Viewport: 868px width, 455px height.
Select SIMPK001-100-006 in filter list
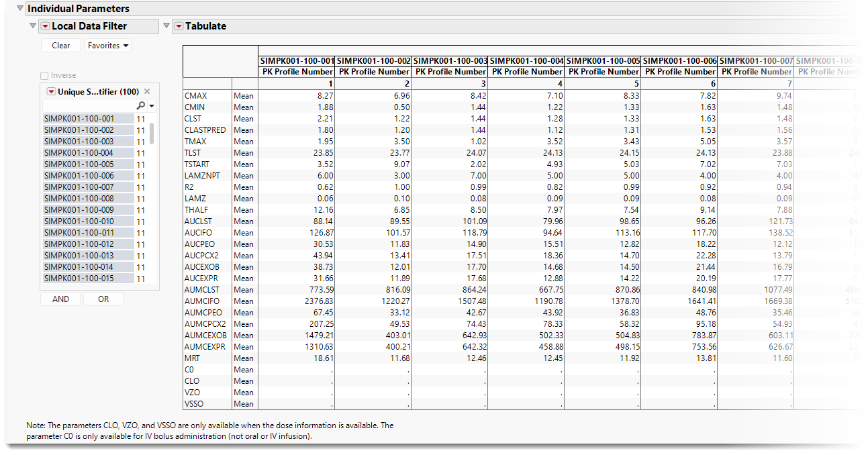89,176
